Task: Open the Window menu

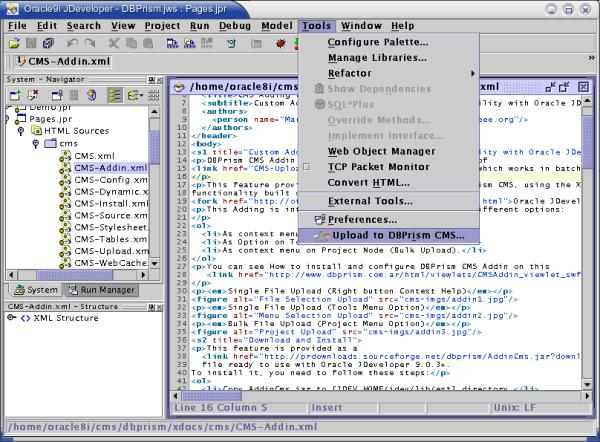Action: pos(362,26)
